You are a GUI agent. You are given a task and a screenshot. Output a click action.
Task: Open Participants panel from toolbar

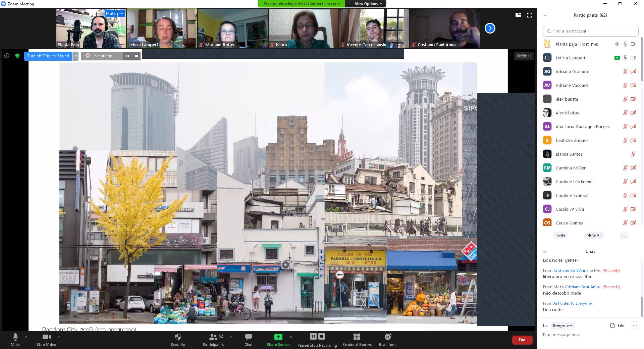213,337
